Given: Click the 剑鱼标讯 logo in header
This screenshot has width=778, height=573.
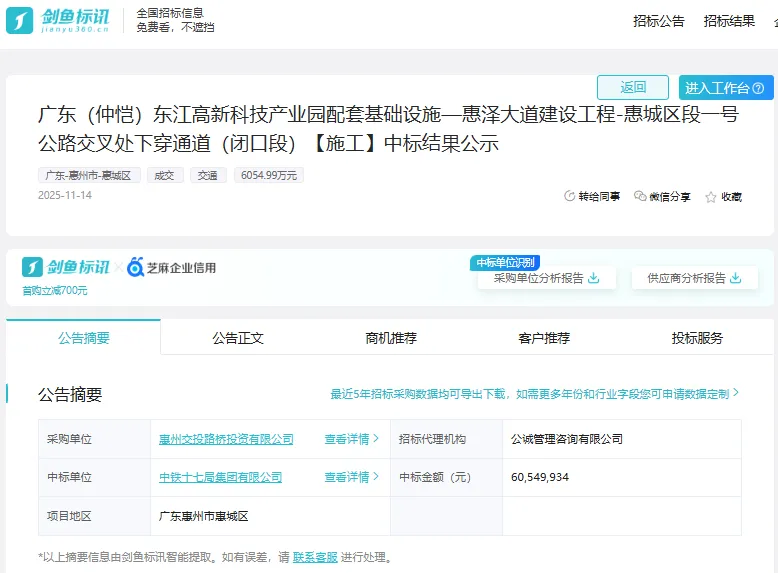Looking at the screenshot, I should tap(63, 20).
